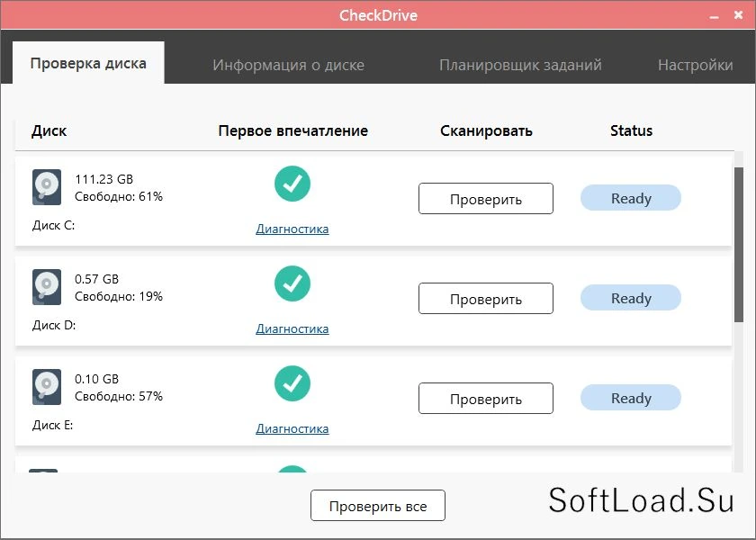756x540 pixels.
Task: Click the vertical scrollbar thumb of disk list
Action: click(x=738, y=245)
